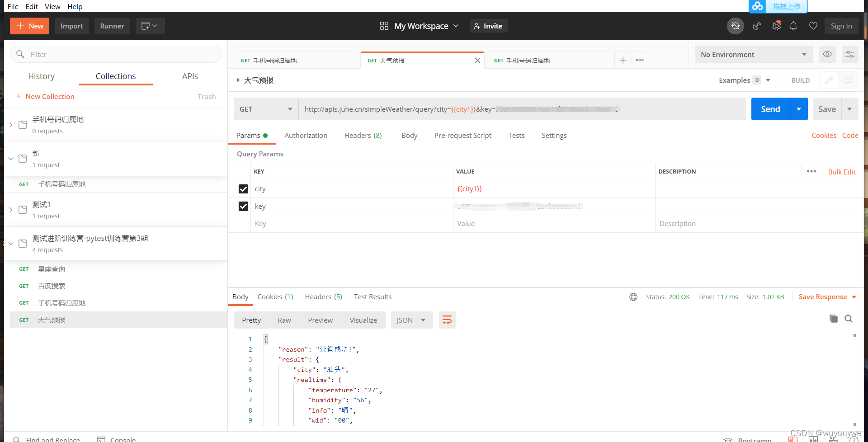Open the Save button dropdown arrow

[x=849, y=109]
